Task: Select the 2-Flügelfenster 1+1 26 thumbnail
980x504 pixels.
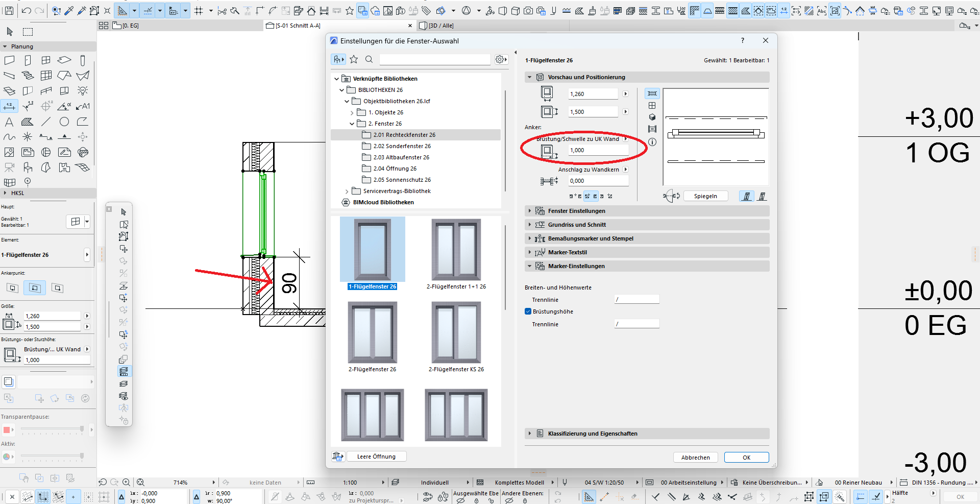Action: 456,254
